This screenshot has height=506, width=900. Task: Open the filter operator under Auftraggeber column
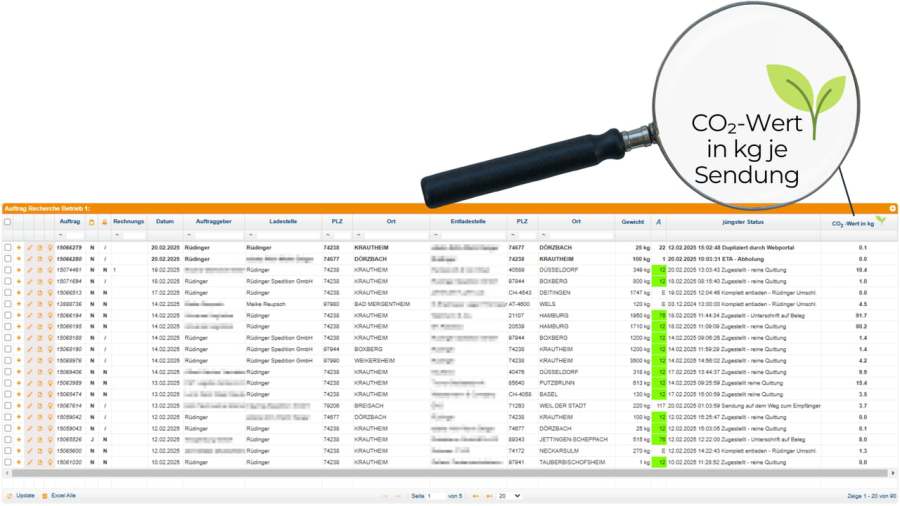coord(187,235)
